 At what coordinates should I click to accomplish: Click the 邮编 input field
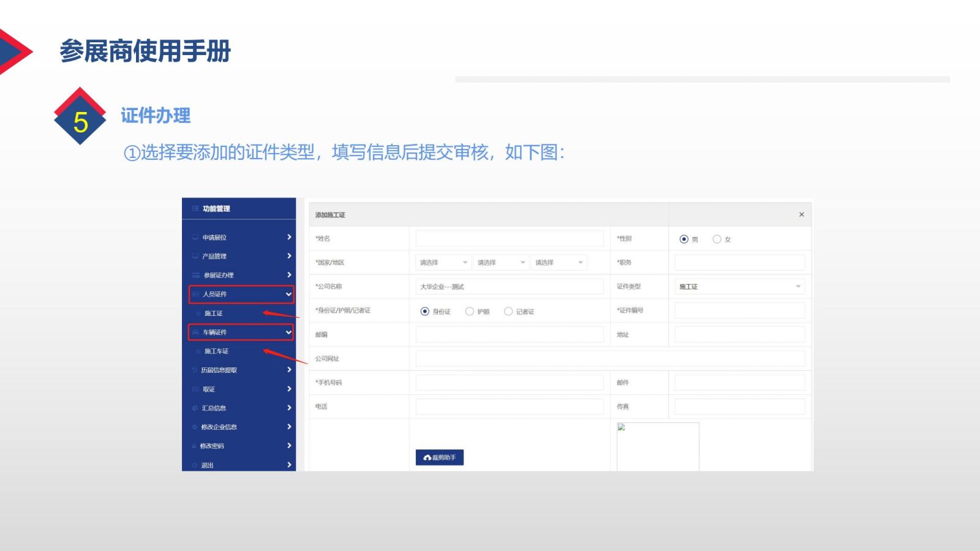click(x=510, y=334)
